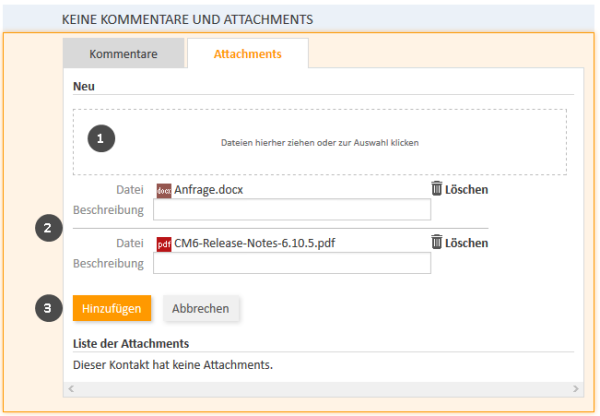Click the docx file type icon

coord(164,191)
